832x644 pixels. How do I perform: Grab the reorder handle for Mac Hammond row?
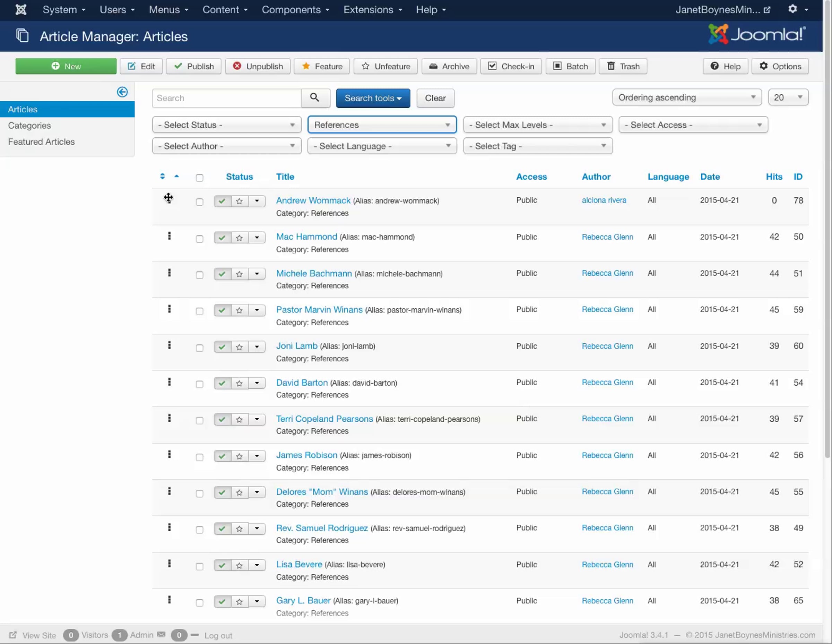169,236
